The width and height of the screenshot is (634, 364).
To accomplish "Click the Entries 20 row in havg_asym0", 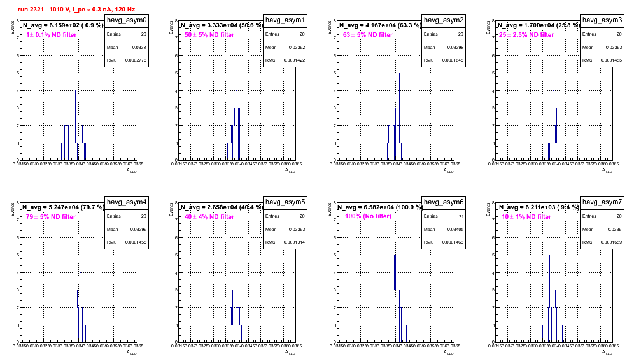I will [127, 34].
